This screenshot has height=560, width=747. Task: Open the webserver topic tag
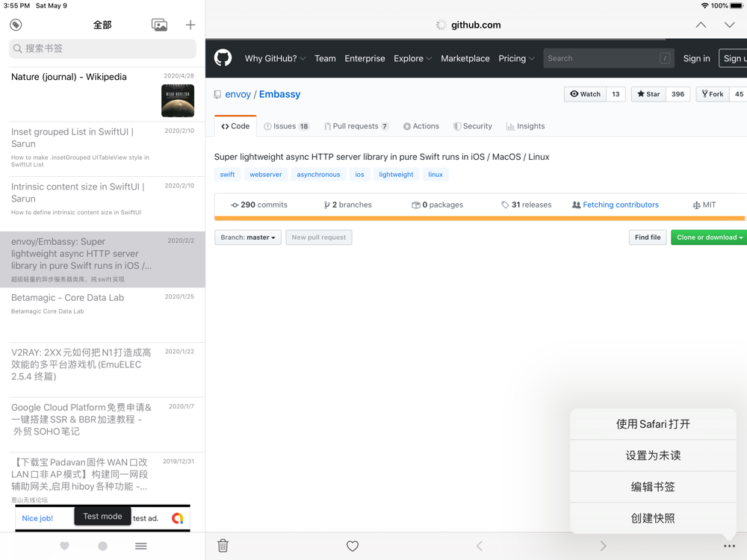(266, 174)
